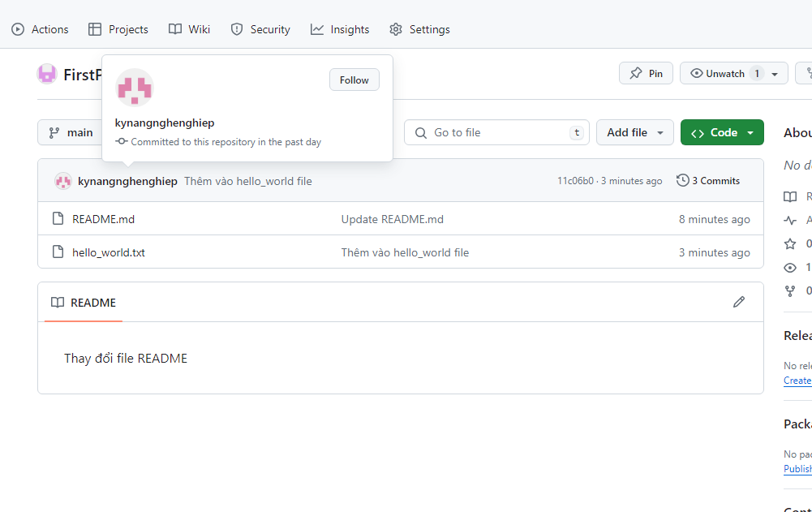Image resolution: width=812 pixels, height=512 pixels.
Task: Click the small avatar beside latest commit author
Action: tap(63, 181)
